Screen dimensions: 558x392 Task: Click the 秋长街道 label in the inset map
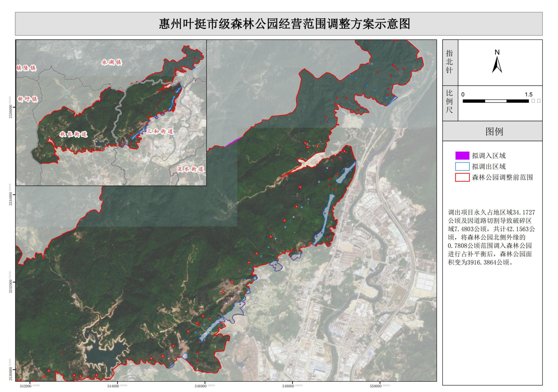[74, 134]
